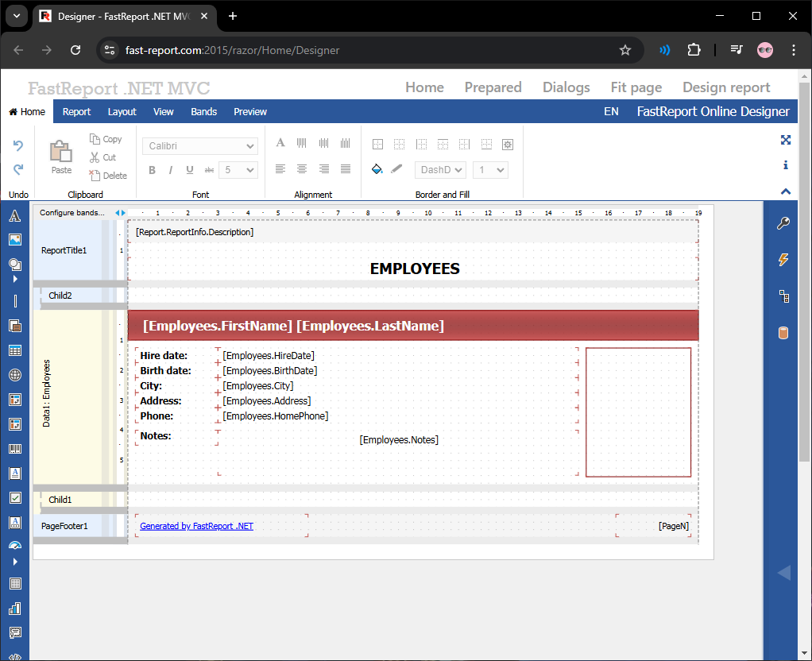The height and width of the screenshot is (661, 812).
Task: Select the globe Map object tool
Action: click(x=15, y=375)
